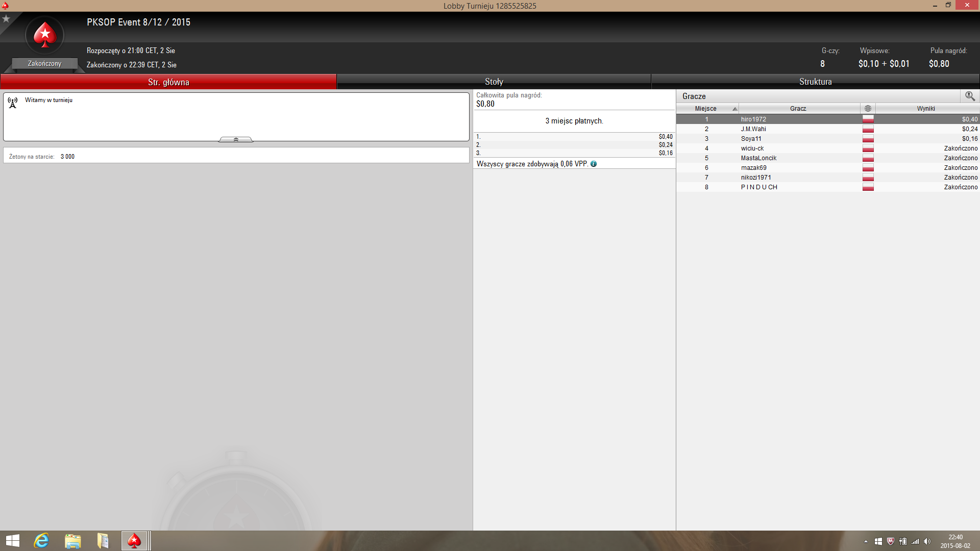Select player hiro1972 in the list
Screen dimensions: 980x551
click(x=828, y=119)
